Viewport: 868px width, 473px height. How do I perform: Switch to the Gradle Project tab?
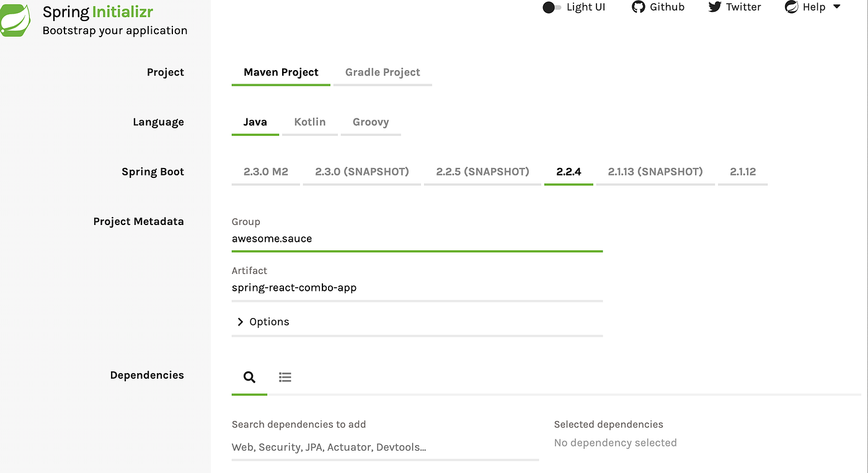pyautogui.click(x=382, y=72)
